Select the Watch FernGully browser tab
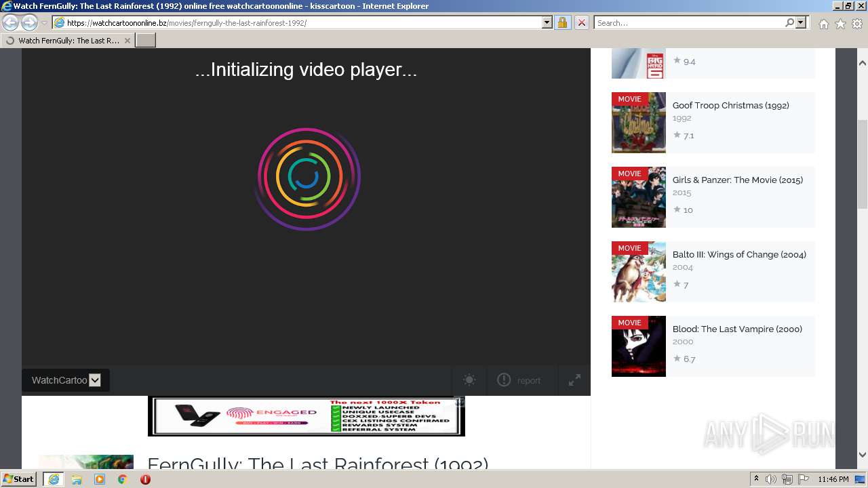Viewport: 868px width, 488px height. coord(68,41)
